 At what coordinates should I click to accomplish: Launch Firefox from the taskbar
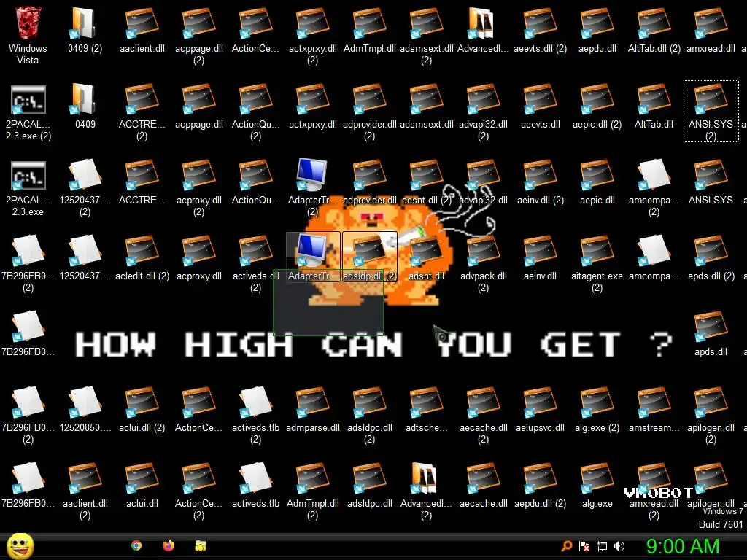pos(169,545)
